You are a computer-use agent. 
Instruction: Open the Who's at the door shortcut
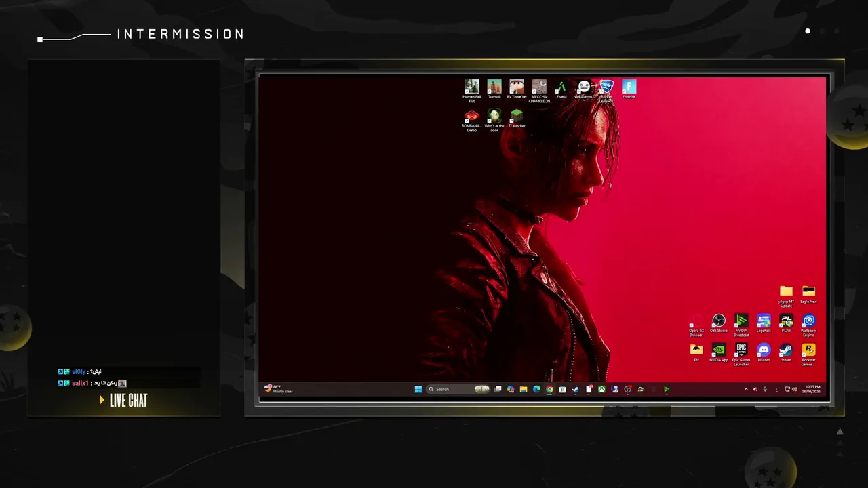pos(494,120)
